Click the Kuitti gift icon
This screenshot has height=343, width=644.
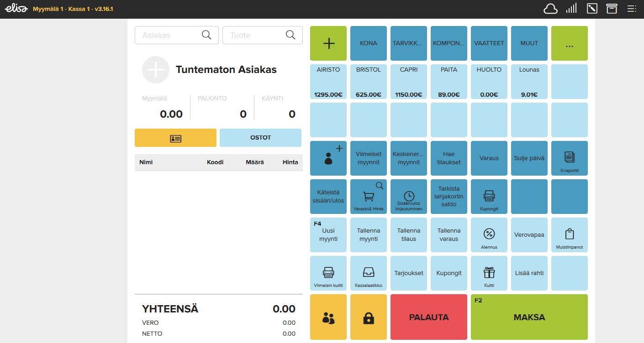(x=489, y=273)
